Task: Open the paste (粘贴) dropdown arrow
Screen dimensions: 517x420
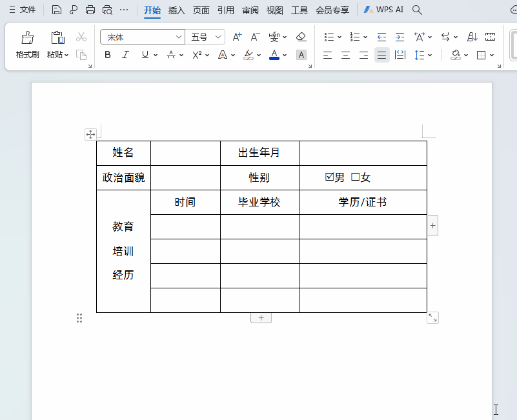Action: (x=66, y=55)
